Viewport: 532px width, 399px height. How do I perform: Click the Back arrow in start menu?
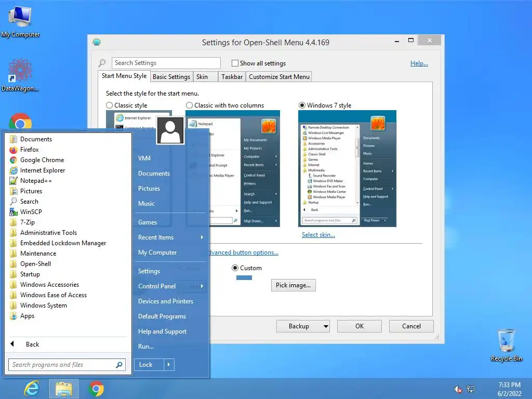[x=12, y=344]
